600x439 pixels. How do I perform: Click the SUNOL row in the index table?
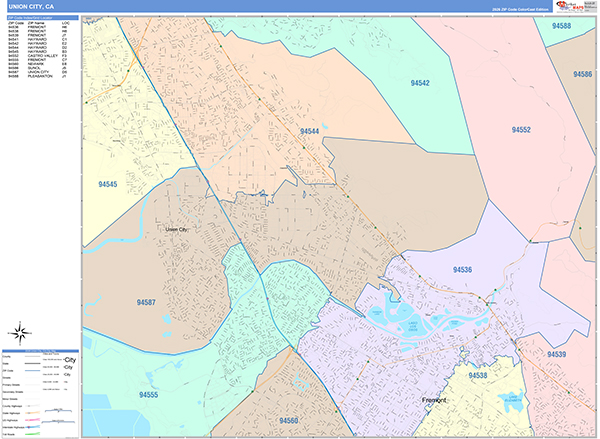pyautogui.click(x=38, y=68)
